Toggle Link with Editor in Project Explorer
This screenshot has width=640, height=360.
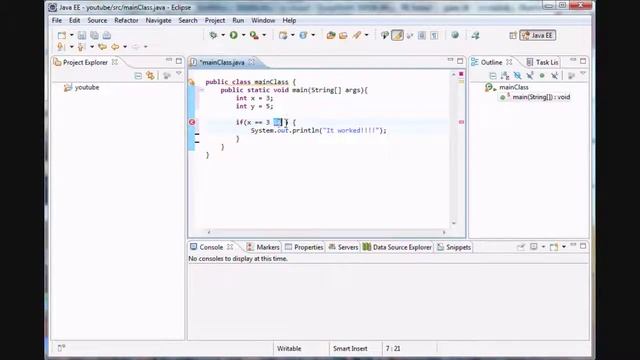[151, 76]
